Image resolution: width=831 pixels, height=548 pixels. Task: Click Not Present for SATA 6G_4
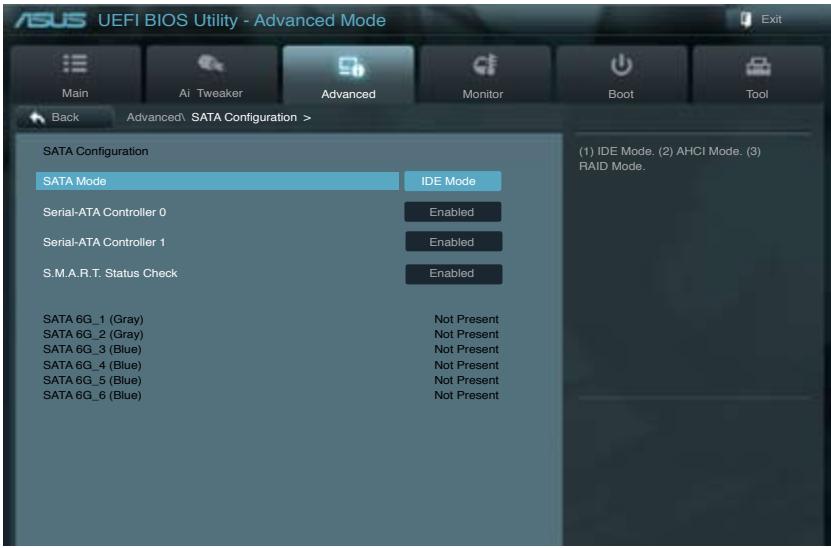point(466,365)
